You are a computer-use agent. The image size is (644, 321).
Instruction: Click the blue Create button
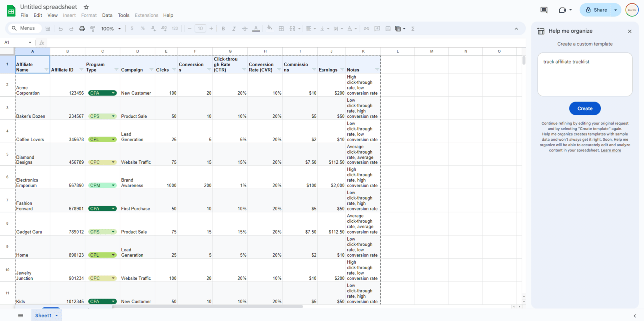coord(585,108)
